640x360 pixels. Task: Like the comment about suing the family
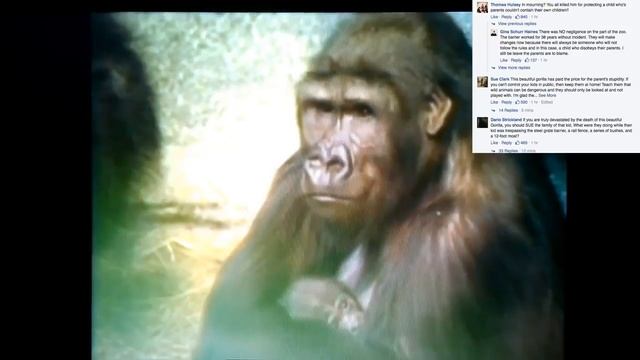coord(494,143)
